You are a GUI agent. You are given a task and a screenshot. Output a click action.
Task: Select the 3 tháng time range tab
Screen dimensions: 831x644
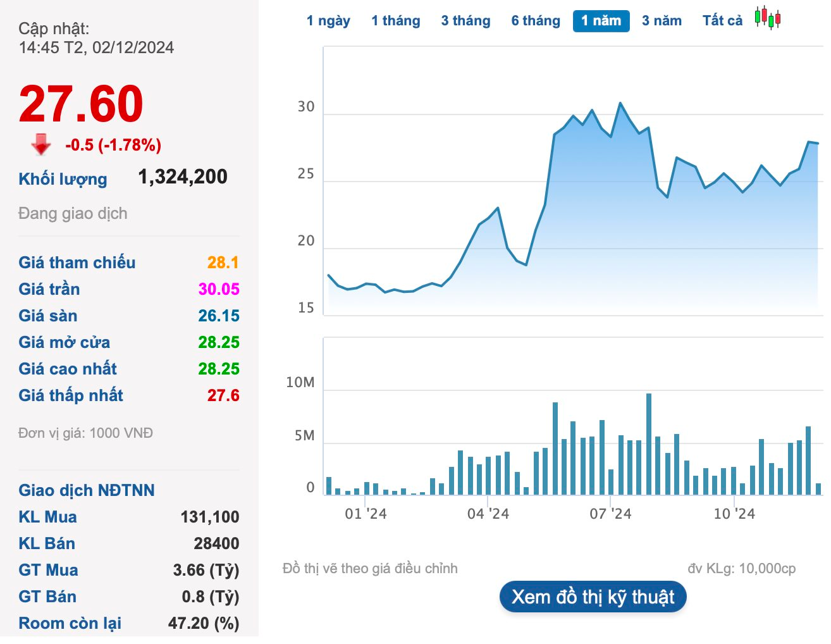(x=465, y=21)
